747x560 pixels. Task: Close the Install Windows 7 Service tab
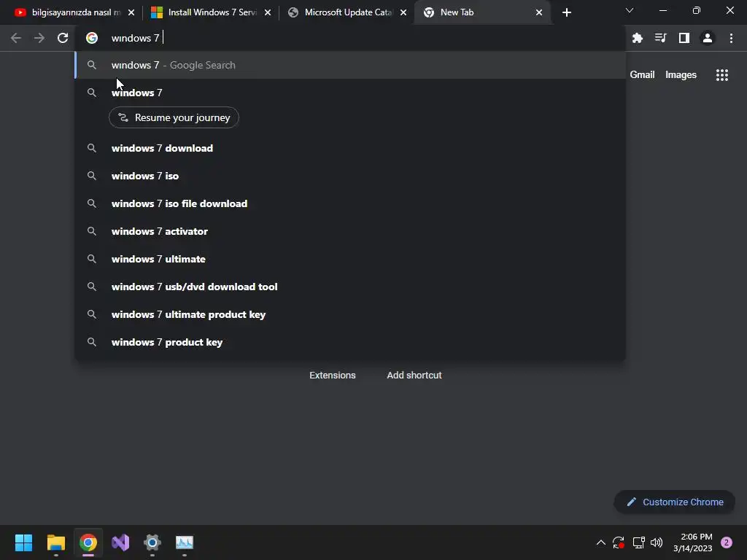point(268,12)
